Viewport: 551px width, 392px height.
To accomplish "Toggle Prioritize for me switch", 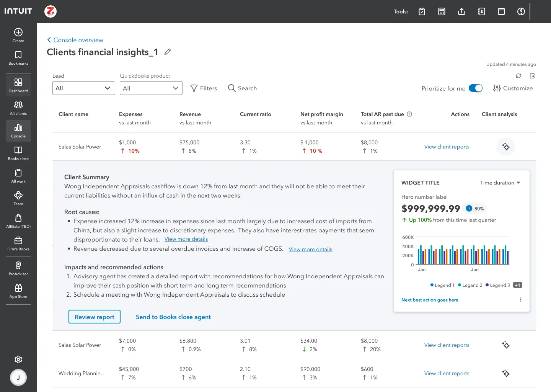I will [476, 88].
